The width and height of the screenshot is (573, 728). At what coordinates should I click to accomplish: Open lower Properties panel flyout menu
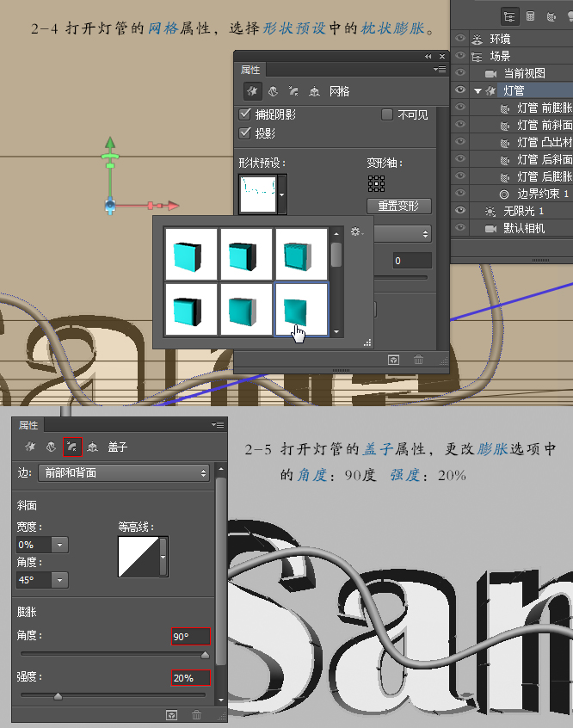pyautogui.click(x=218, y=424)
